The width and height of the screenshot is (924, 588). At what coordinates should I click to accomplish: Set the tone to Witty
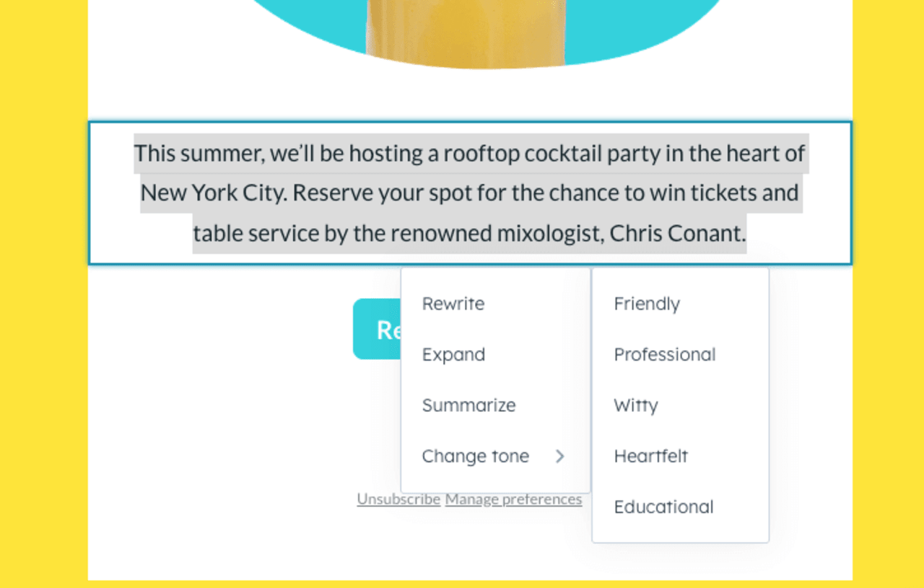[636, 405]
